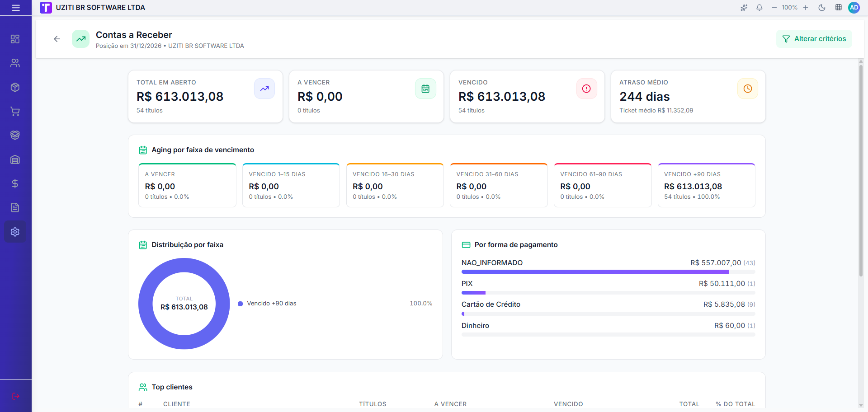This screenshot has width=868, height=412.
Task: Click the 100% zoom level label
Action: pos(790,8)
